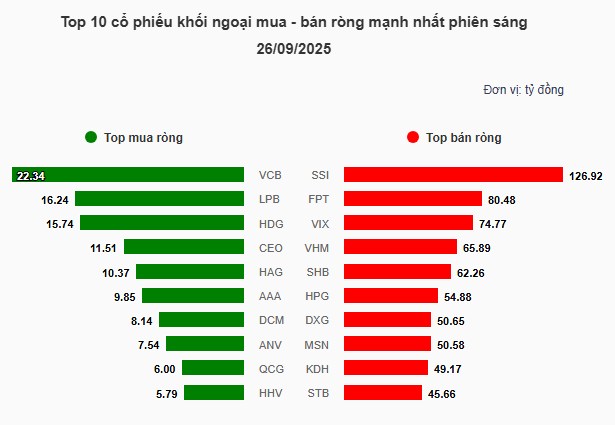The width and height of the screenshot is (615, 425).
Task: Click the Đơn vị: tỷ đồng unit label
Action: (x=523, y=90)
